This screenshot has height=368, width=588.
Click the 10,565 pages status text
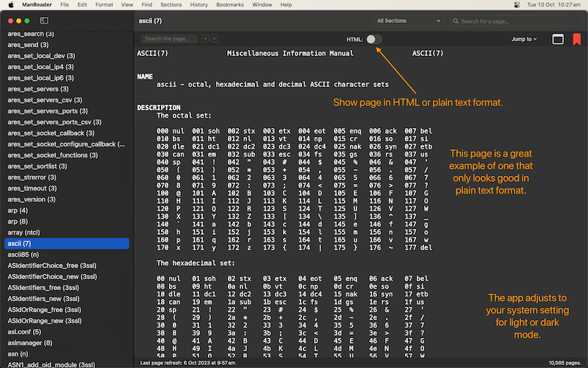click(564, 363)
